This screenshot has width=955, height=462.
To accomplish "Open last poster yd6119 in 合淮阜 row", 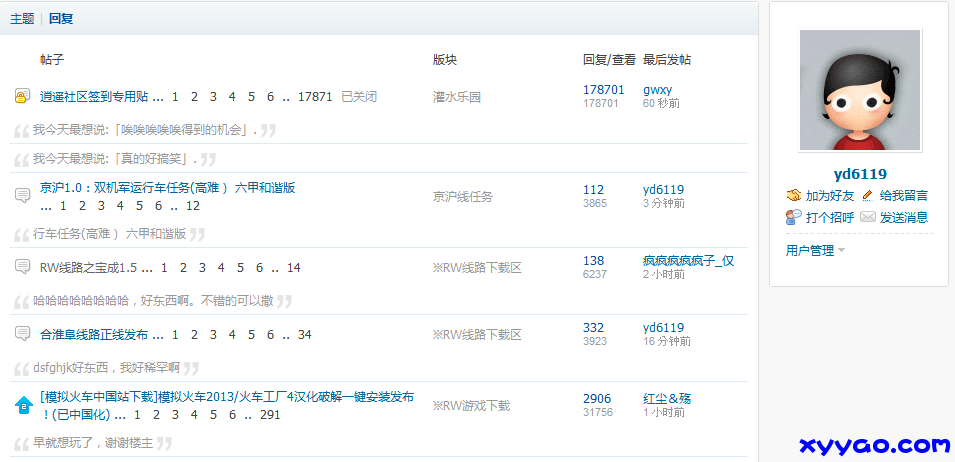I will click(663, 328).
